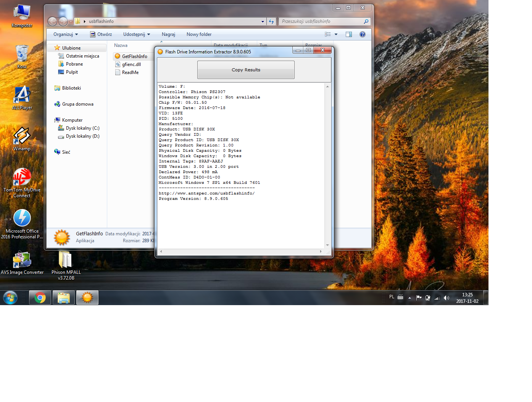Open the Windows Start menu
This screenshot has height=402, width=532.
(10, 297)
